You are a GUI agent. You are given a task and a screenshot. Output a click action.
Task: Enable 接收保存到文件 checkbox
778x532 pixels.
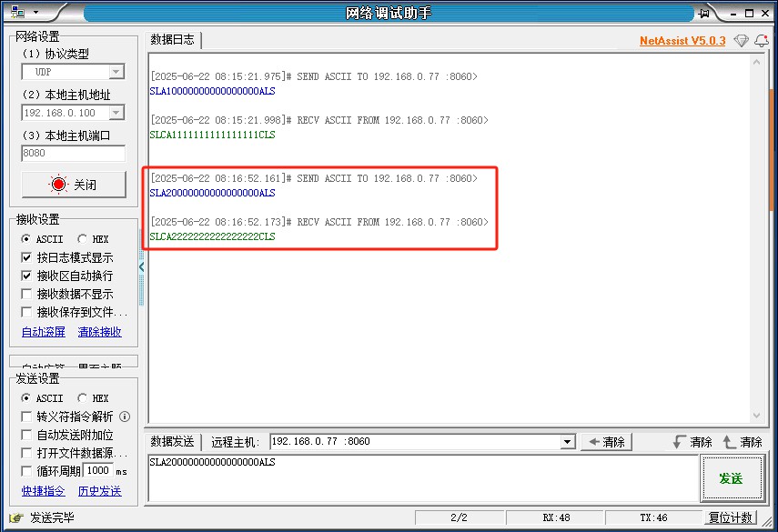coord(26,312)
